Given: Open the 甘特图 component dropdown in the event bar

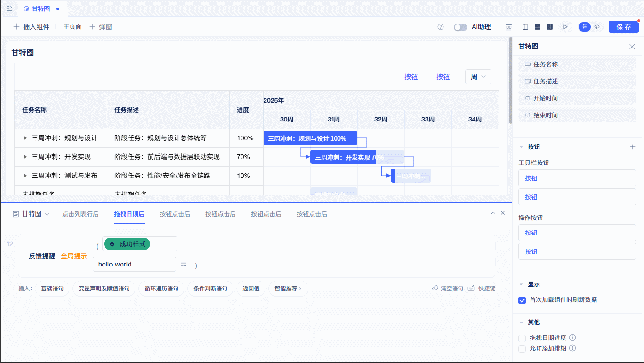Looking at the screenshot, I should pyautogui.click(x=31, y=214).
